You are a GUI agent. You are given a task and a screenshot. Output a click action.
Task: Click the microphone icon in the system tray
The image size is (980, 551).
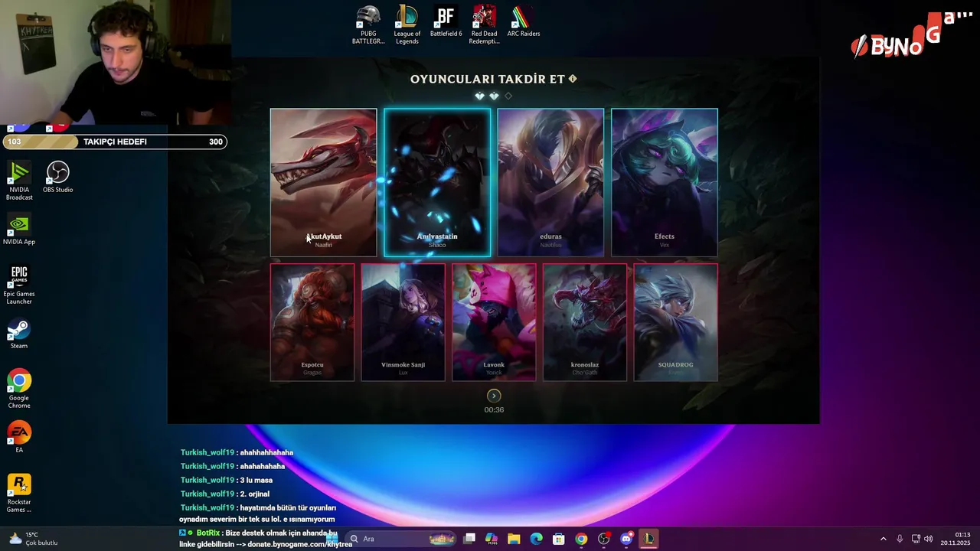(900, 539)
